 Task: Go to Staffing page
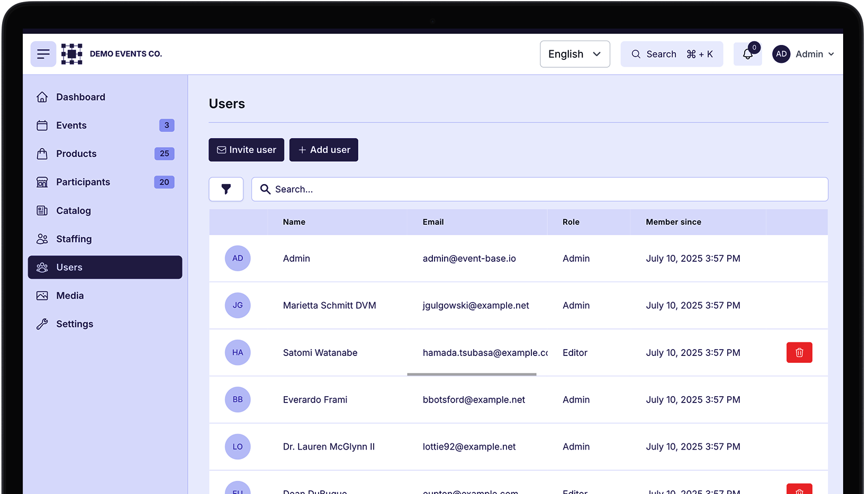click(105, 239)
